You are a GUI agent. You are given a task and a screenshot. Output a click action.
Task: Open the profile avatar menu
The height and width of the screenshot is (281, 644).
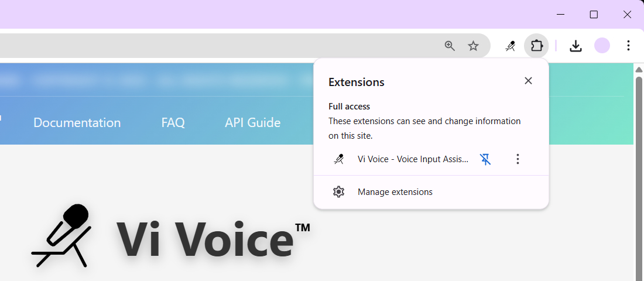pos(602,46)
